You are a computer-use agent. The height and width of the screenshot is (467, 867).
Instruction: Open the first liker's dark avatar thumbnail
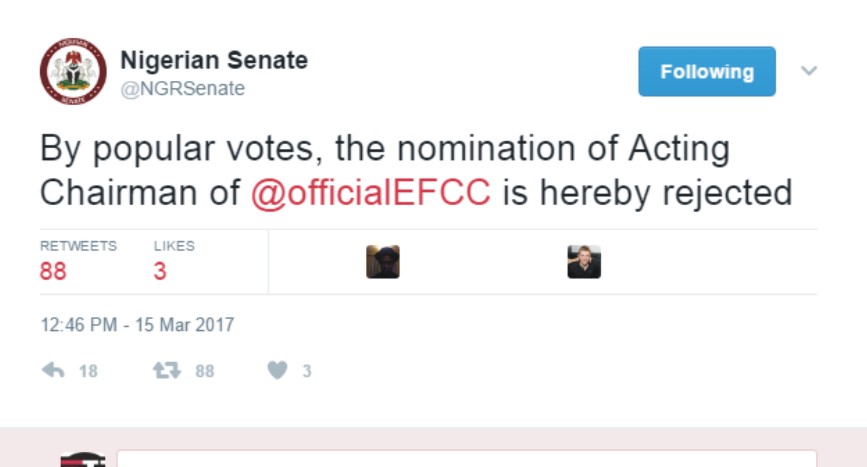pos(382,262)
